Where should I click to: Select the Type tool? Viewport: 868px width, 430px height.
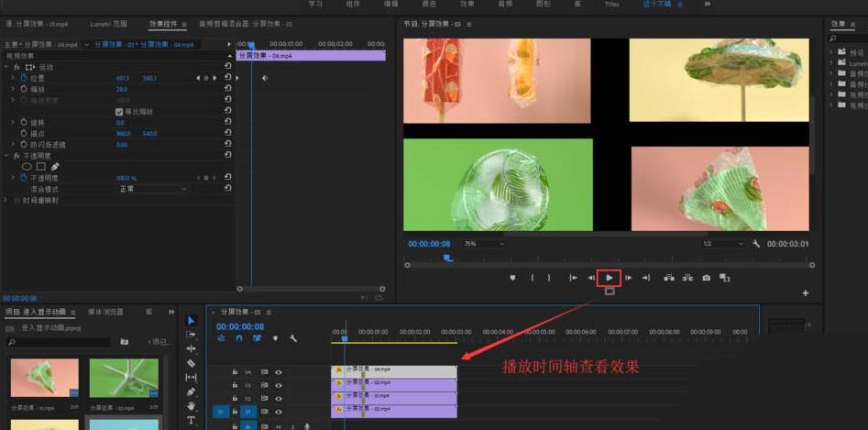[x=191, y=420]
